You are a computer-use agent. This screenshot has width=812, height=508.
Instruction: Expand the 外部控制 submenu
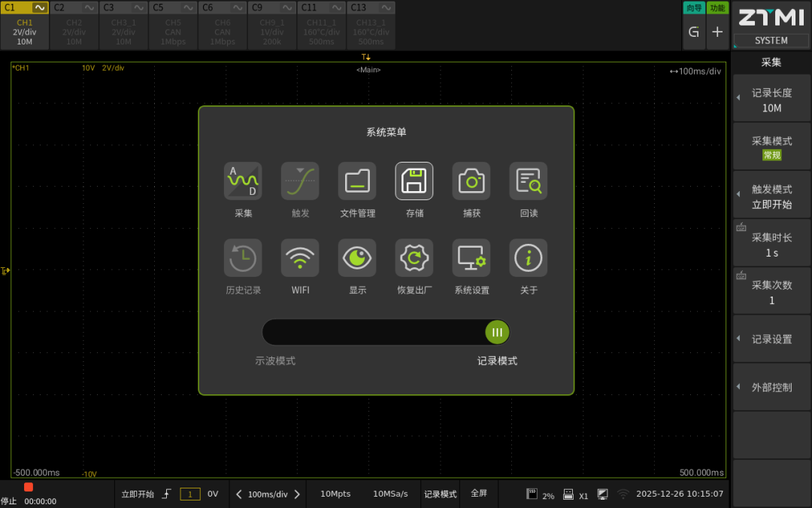pos(771,387)
